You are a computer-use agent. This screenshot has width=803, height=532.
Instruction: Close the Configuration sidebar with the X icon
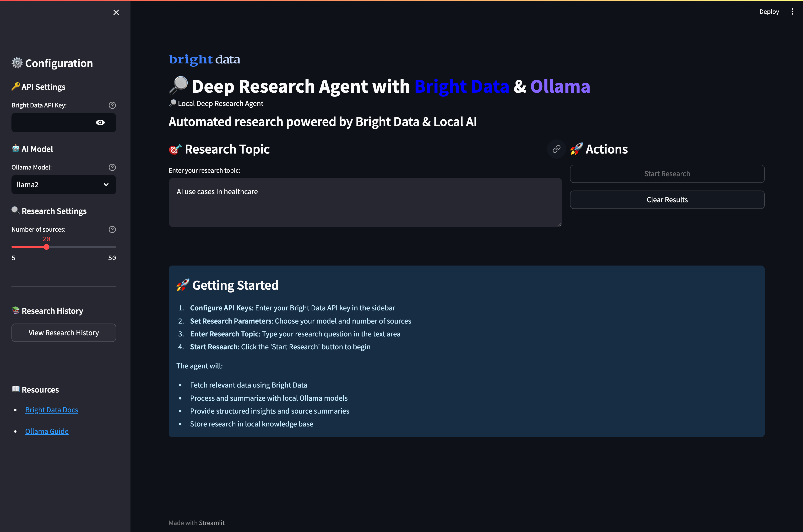pos(116,12)
